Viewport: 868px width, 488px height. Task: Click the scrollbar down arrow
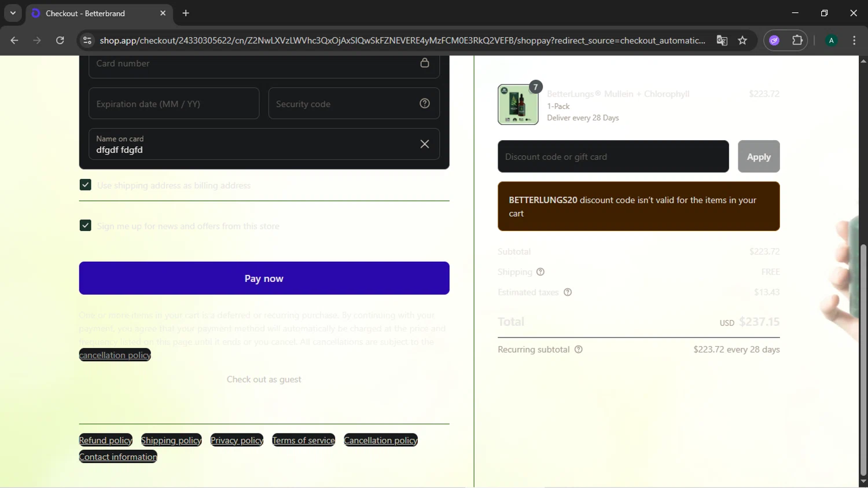[863, 482]
